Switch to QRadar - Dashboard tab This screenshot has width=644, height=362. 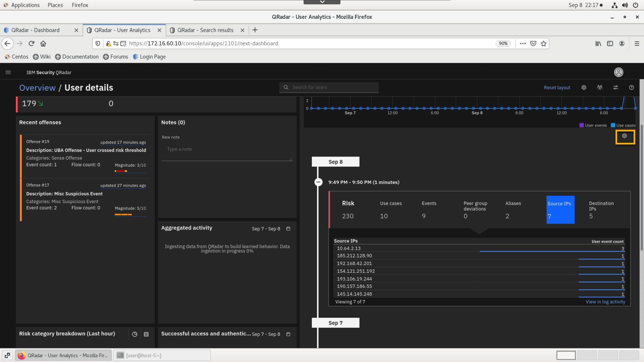[35, 30]
